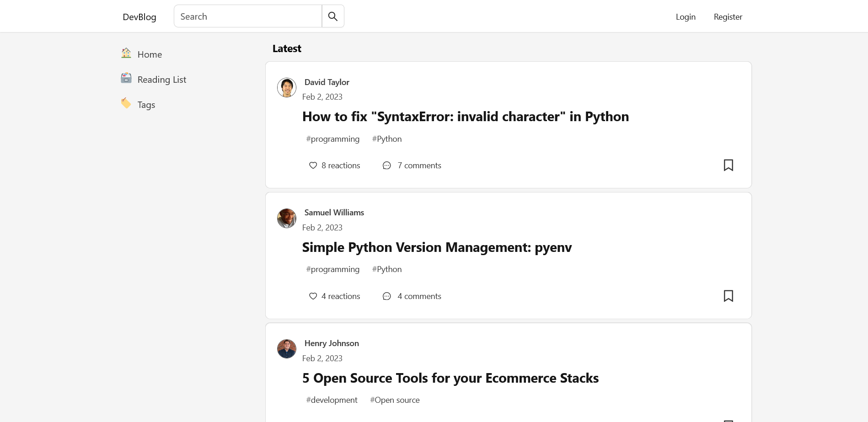The width and height of the screenshot is (868, 422).
Task: Select #Python tag on Samuel Williams' post
Action: pyautogui.click(x=387, y=269)
